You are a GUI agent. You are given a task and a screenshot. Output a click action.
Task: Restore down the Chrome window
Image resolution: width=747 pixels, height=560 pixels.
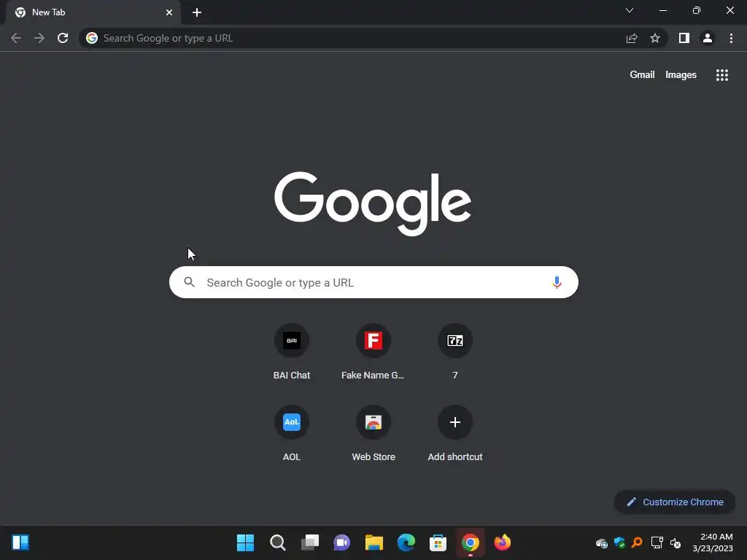pyautogui.click(x=697, y=10)
